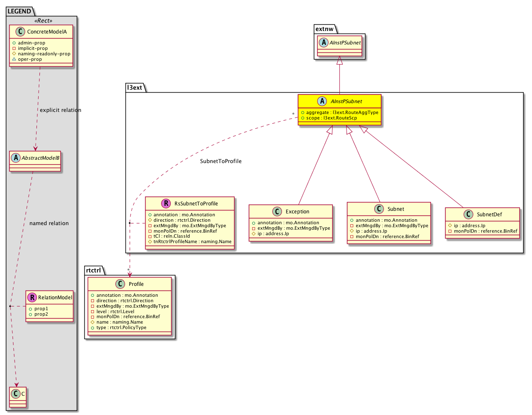Select the l3ext package tab
The width and height of the screenshot is (532, 415).
135,87
